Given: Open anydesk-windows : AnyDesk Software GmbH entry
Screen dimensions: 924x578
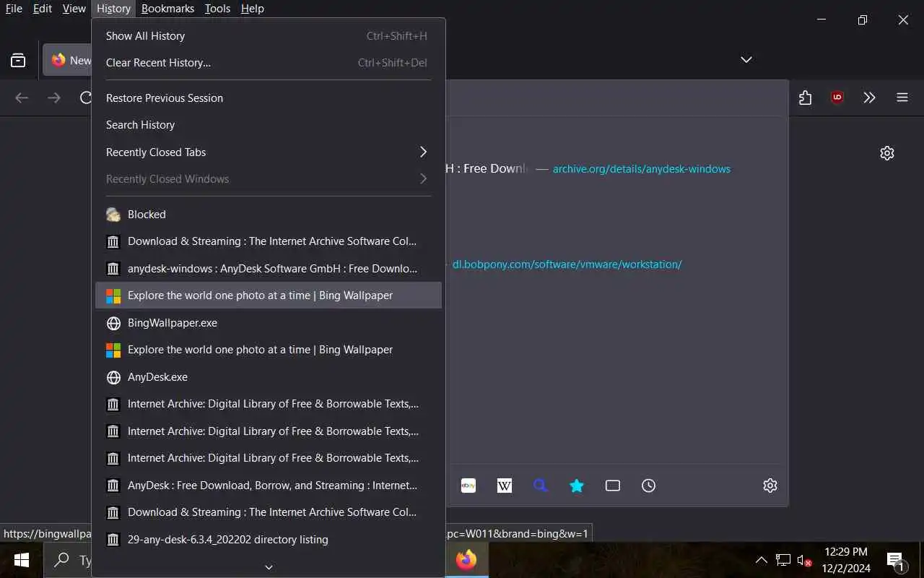Looking at the screenshot, I should (x=269, y=269).
